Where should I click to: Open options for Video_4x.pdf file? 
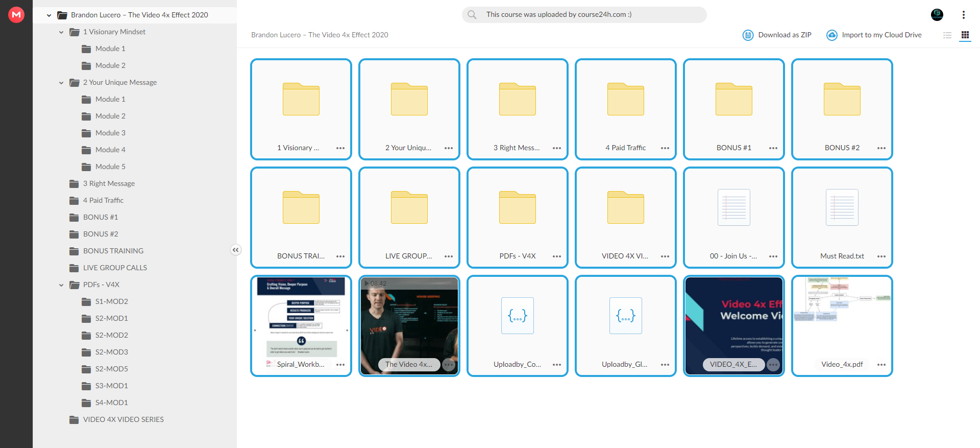(881, 365)
